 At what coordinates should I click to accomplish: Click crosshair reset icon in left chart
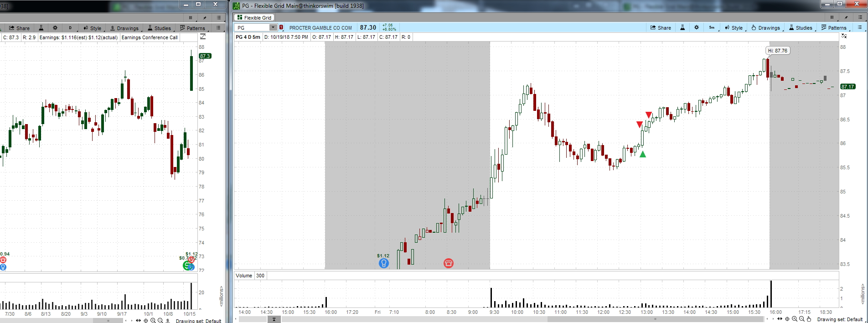(x=146, y=321)
